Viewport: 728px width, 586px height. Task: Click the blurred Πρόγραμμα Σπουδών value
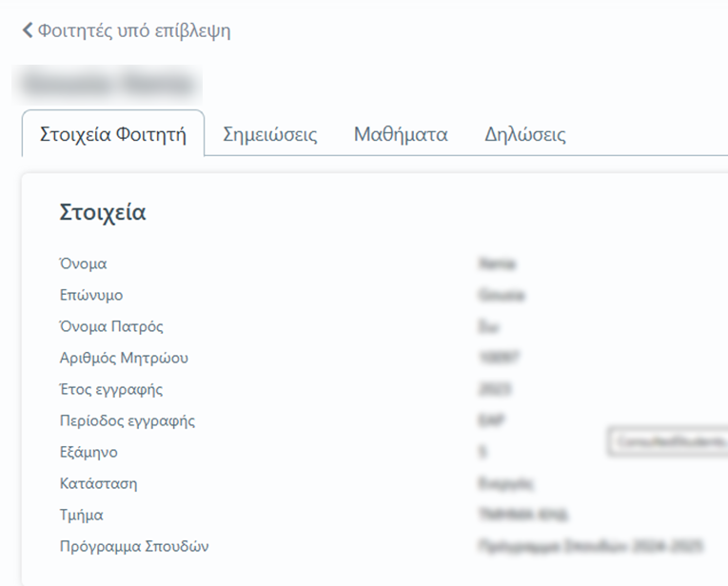[591, 547]
